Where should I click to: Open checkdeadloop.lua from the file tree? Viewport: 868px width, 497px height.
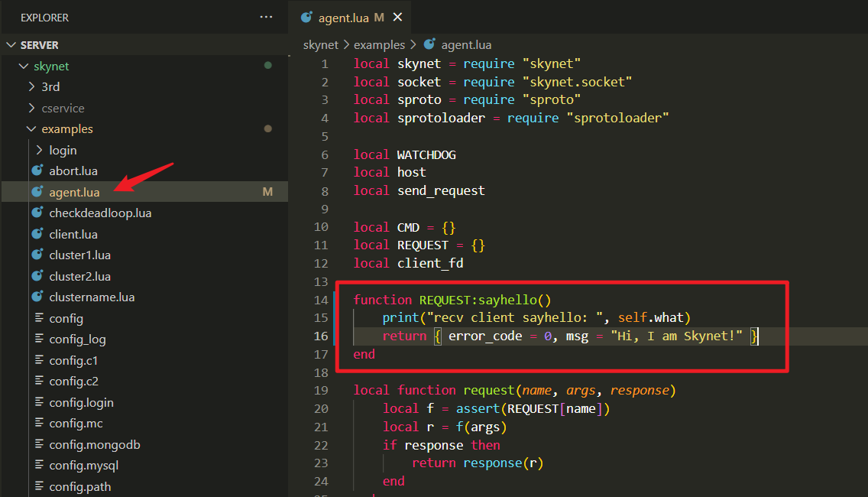[x=100, y=213]
